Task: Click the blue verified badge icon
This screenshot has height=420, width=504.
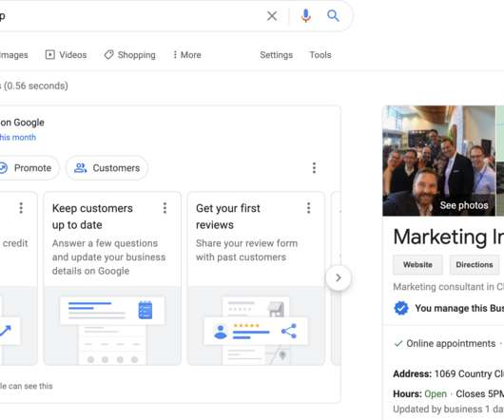Action: [x=400, y=308]
